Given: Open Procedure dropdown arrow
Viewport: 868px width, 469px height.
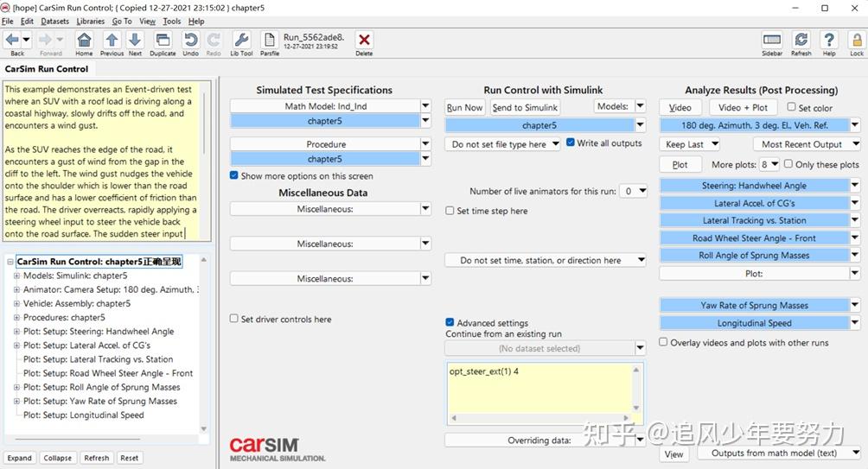Looking at the screenshot, I should coord(425,143).
